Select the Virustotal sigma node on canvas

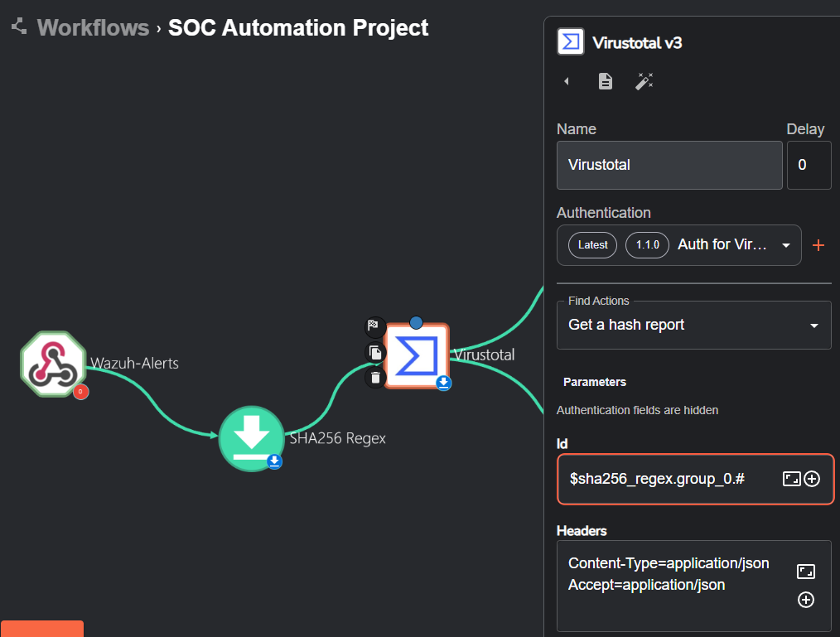pos(417,355)
